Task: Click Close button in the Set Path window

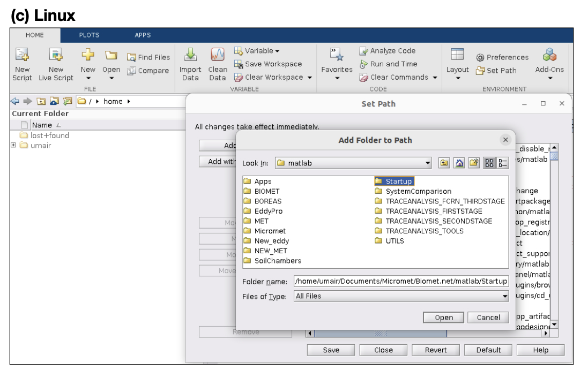Action: tap(383, 350)
